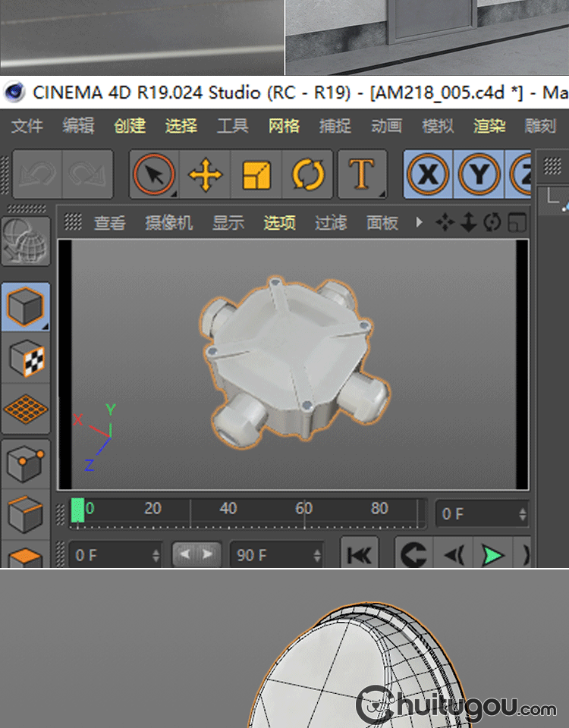Select the Rotate tool
Screen dimensions: 569x728
(307, 174)
